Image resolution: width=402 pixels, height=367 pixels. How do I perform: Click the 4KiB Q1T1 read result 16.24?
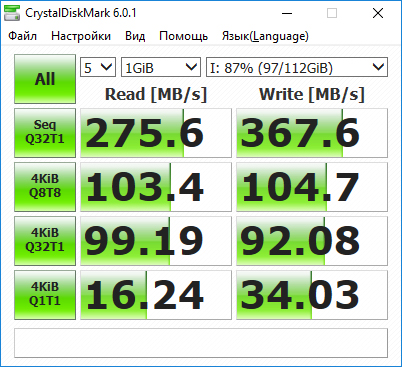(x=156, y=295)
